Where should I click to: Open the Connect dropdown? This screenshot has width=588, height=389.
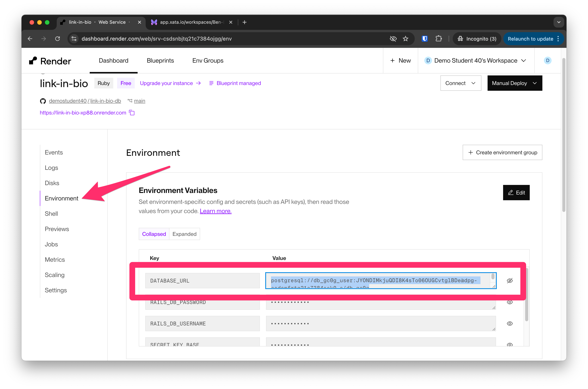[461, 83]
